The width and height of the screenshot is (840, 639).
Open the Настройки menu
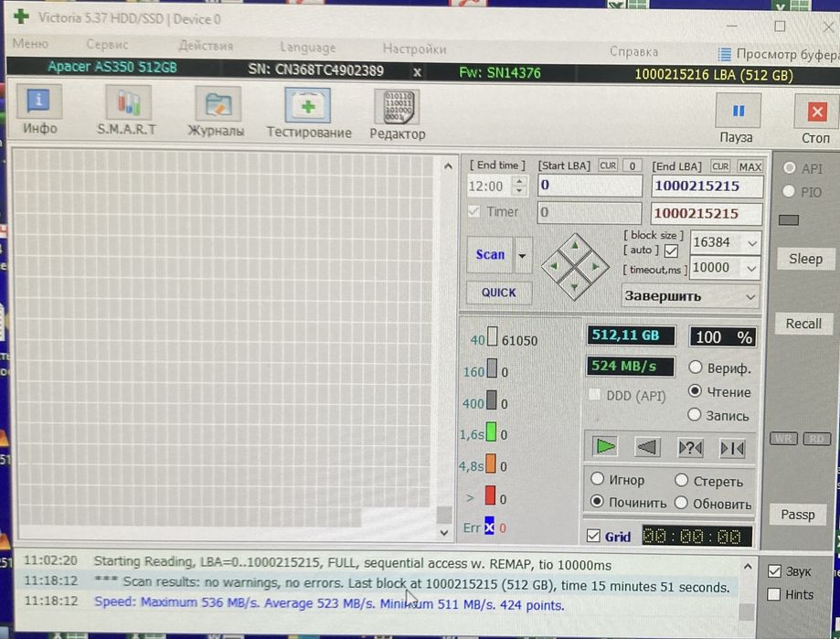(414, 49)
